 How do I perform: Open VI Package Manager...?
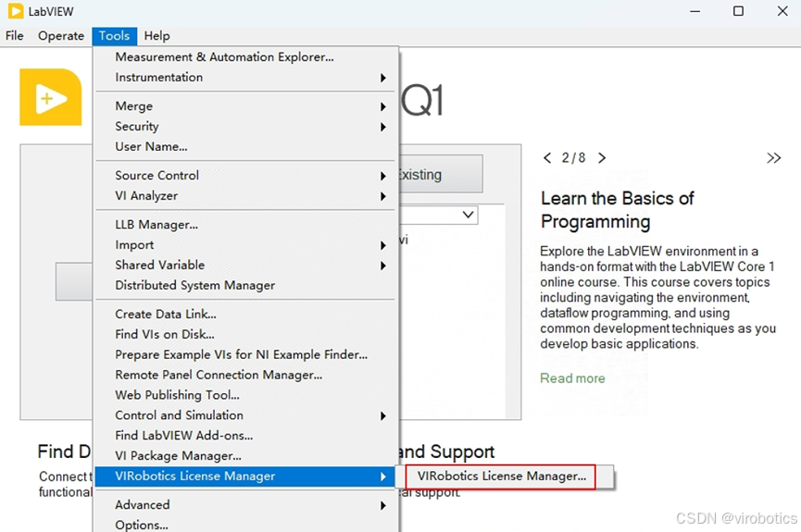pos(245,456)
